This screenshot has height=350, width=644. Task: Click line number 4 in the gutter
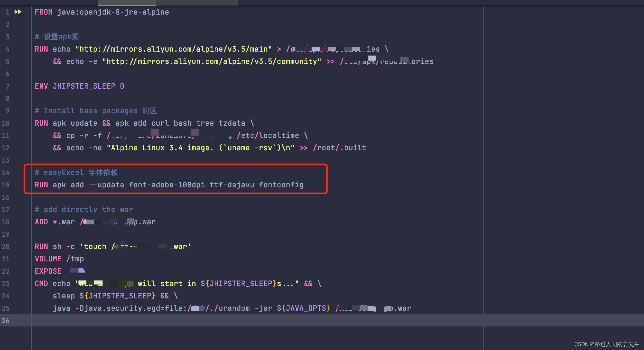point(8,49)
